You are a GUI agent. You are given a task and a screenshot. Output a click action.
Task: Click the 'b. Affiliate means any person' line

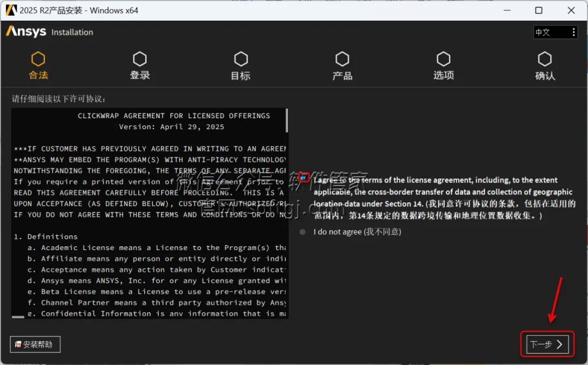156,259
